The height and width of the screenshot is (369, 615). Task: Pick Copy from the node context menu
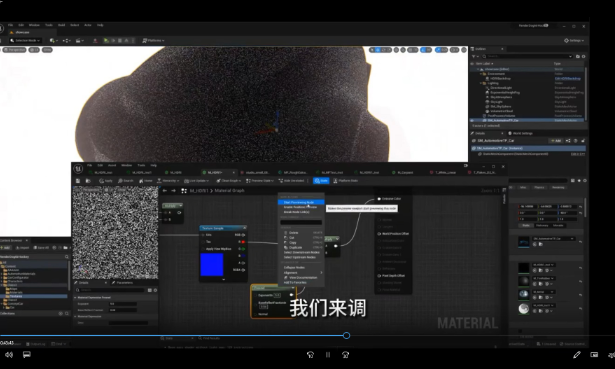[x=301, y=242]
